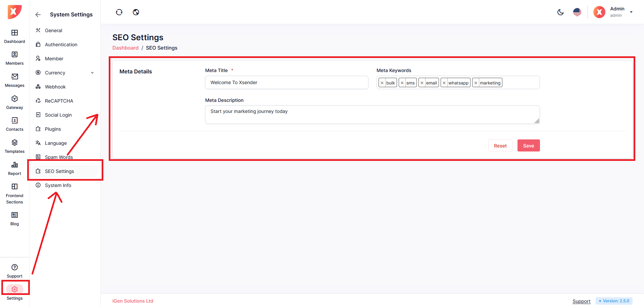644x307 pixels.
Task: Select the Webhook settings menu item
Action: pos(55,87)
